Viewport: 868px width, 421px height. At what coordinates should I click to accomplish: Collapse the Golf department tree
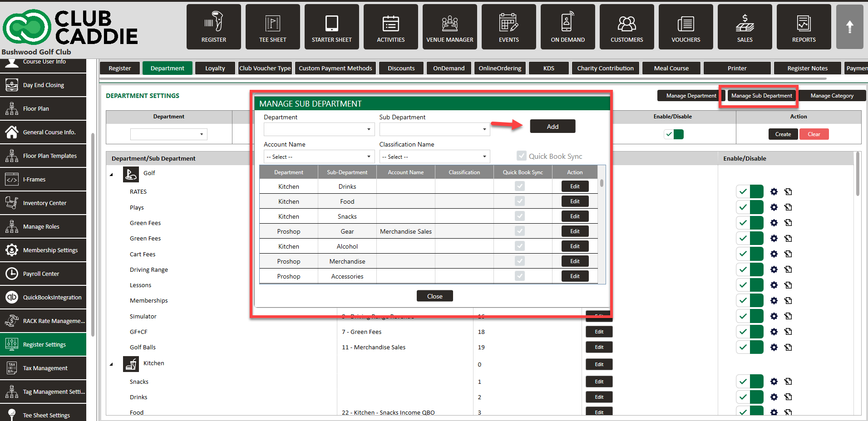click(x=111, y=174)
